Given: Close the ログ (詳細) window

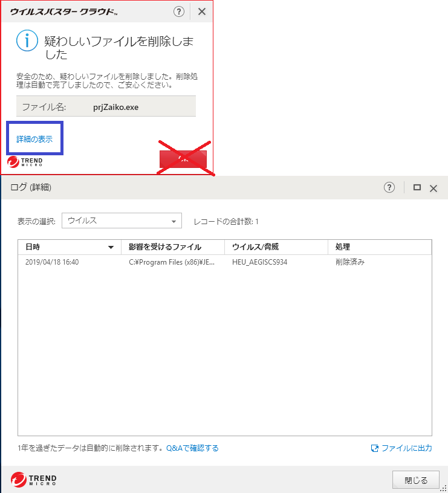Looking at the screenshot, I should (x=433, y=188).
